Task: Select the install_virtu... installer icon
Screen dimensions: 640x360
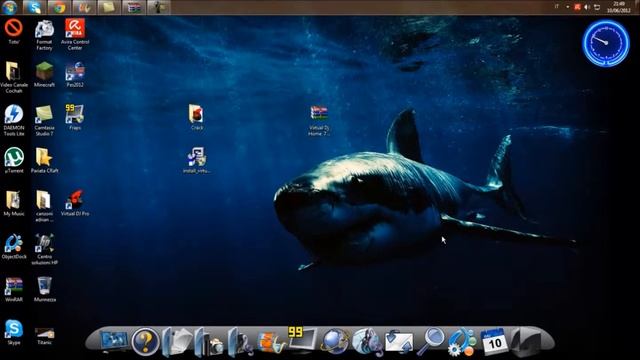Action: (196, 160)
